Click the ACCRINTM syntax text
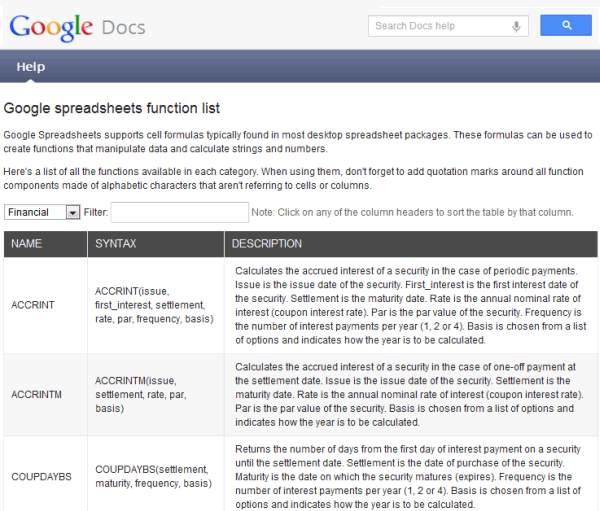 (141, 395)
